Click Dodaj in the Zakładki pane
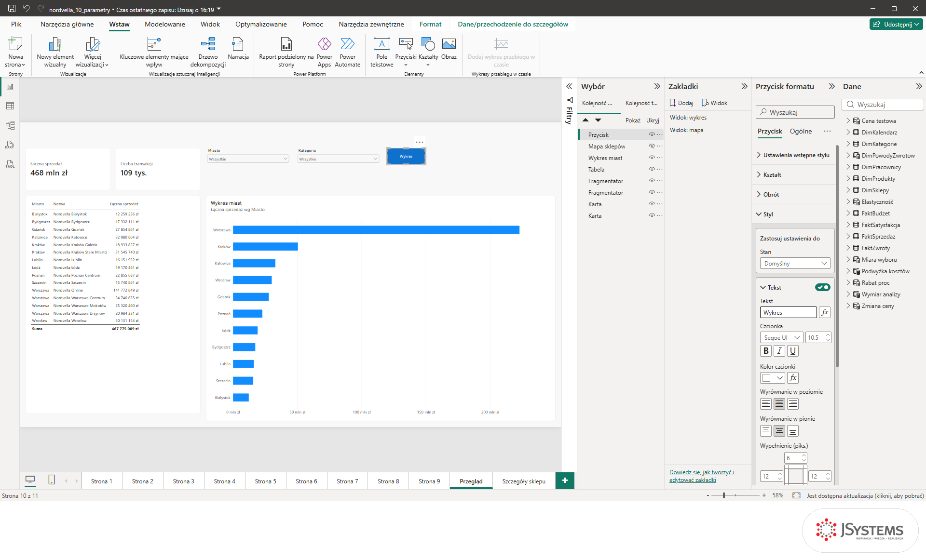Viewport: 926px width, 560px height. [x=681, y=103]
